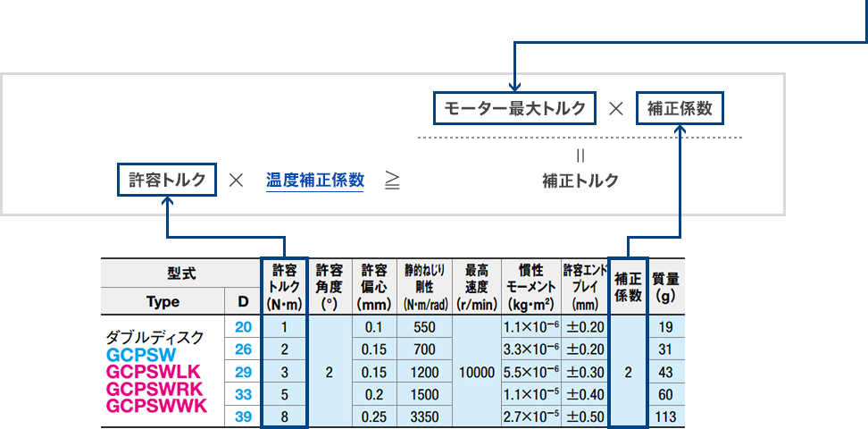The height and width of the screenshot is (429, 868).
Task: Click the D size value 20
Action: (243, 327)
